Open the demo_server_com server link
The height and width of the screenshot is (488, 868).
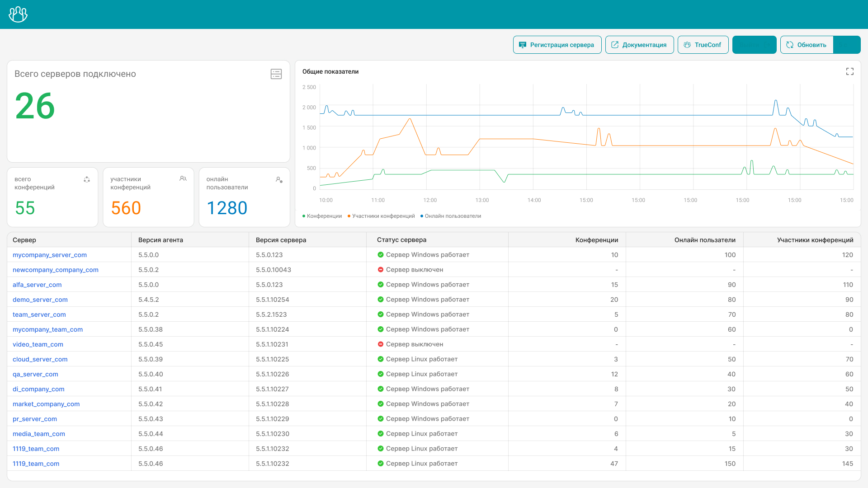click(40, 300)
